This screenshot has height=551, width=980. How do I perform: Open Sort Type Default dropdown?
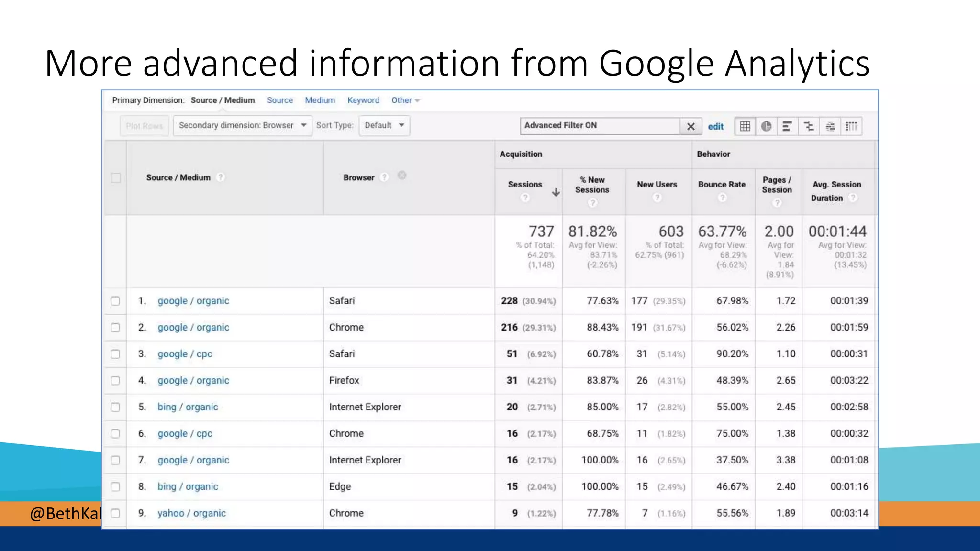click(384, 125)
